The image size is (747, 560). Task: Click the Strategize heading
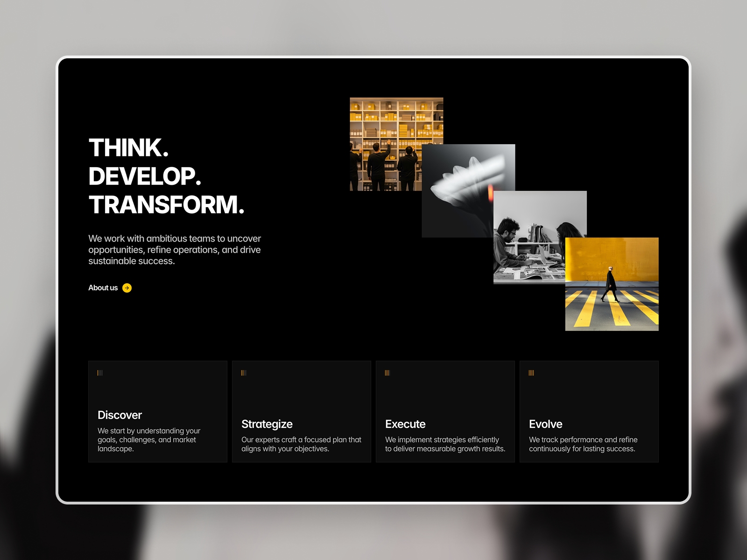coord(267,424)
